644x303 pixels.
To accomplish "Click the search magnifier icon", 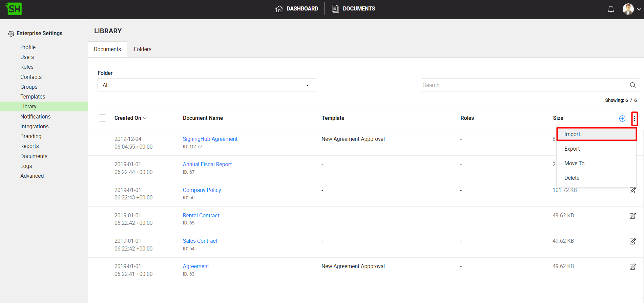I will pos(632,85).
